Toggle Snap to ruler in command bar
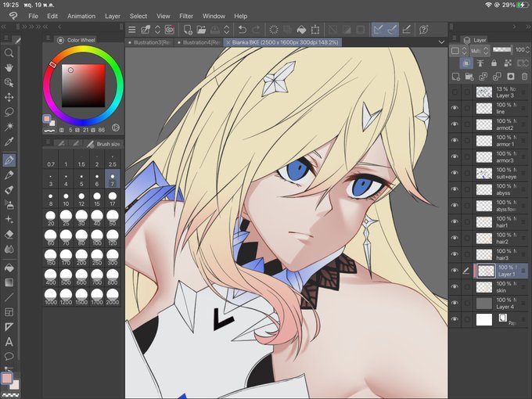 click(378, 30)
